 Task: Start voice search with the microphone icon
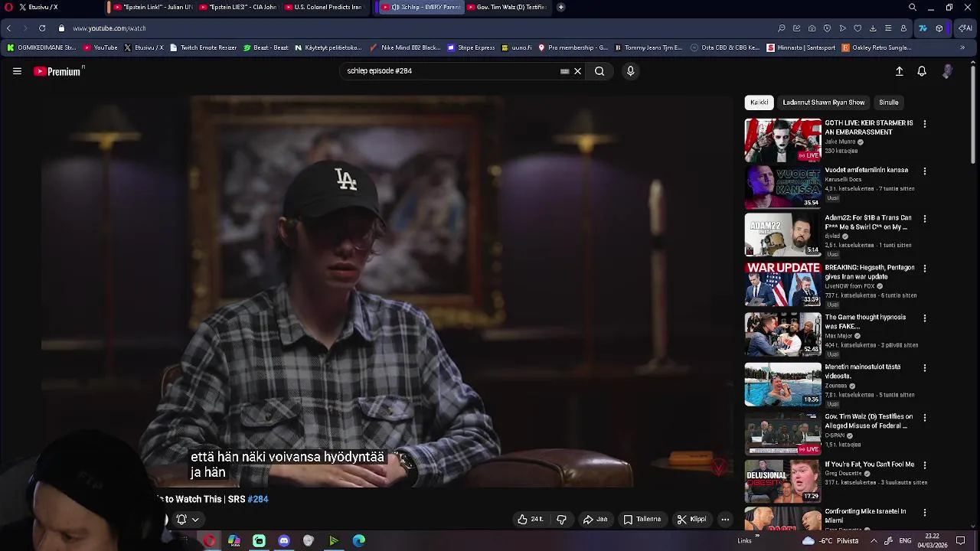point(630,71)
